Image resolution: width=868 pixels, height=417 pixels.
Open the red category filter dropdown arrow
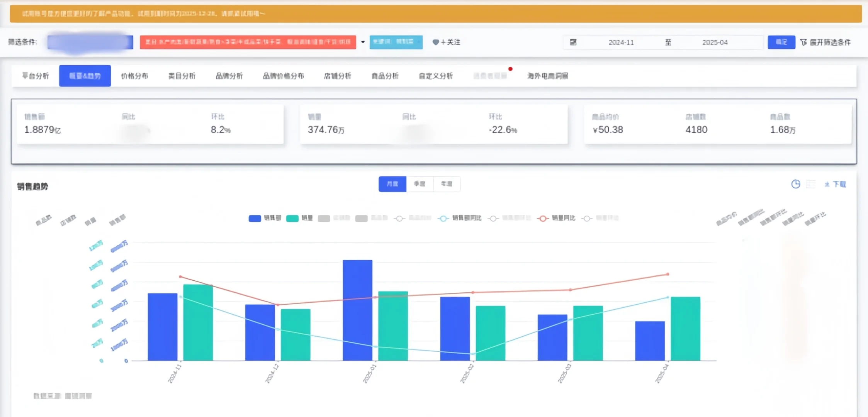click(x=363, y=42)
